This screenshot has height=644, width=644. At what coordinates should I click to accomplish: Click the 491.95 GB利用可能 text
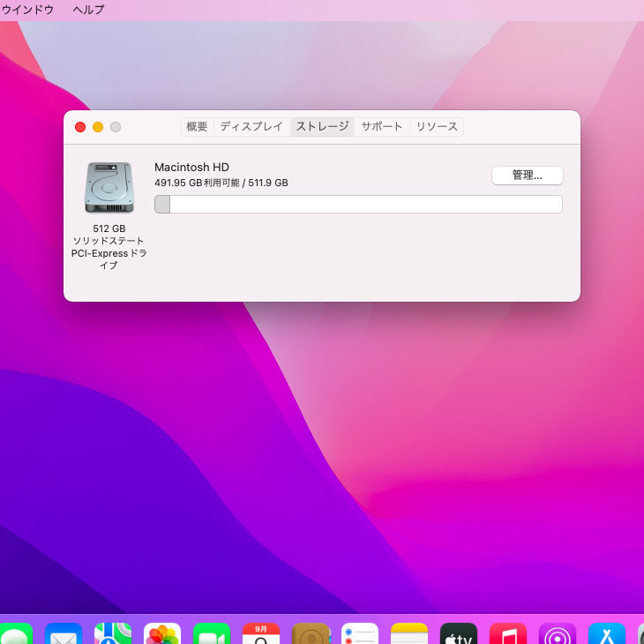pos(197,183)
